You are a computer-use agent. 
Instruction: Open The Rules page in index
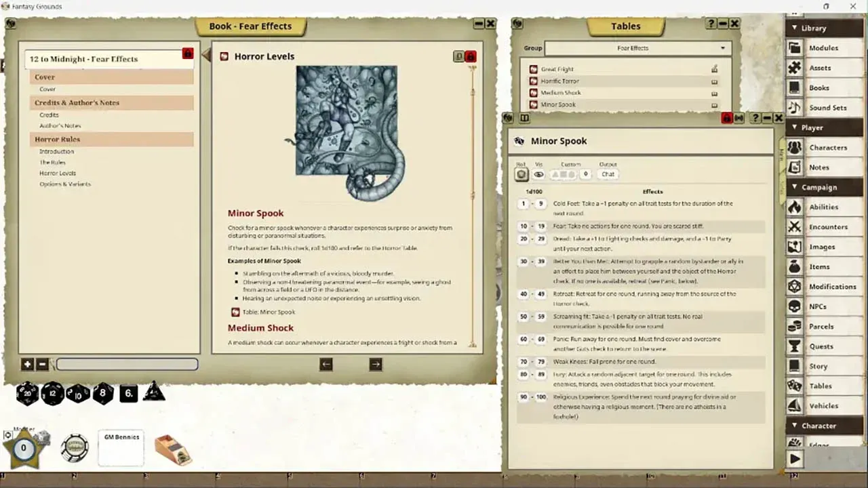52,163
